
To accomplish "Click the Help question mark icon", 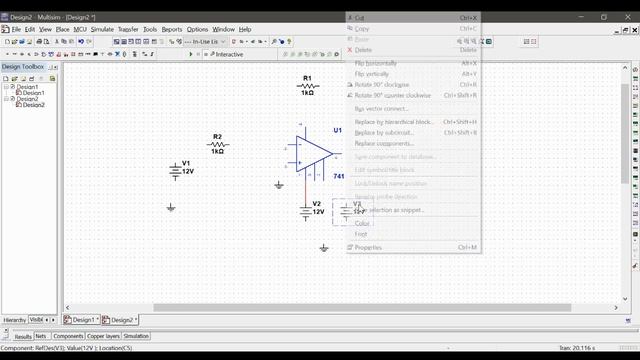I will pos(289,42).
